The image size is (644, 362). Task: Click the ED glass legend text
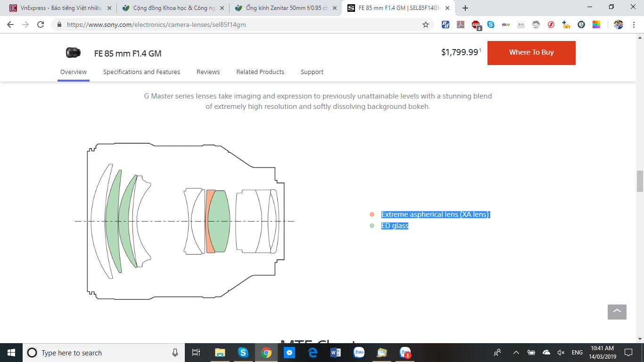pos(395,226)
